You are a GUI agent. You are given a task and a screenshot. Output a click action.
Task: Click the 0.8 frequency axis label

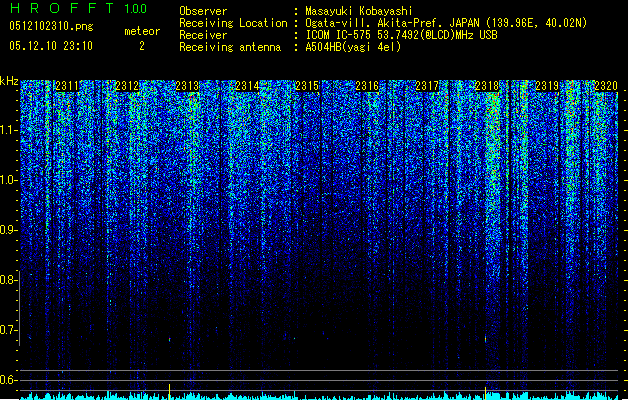point(8,280)
